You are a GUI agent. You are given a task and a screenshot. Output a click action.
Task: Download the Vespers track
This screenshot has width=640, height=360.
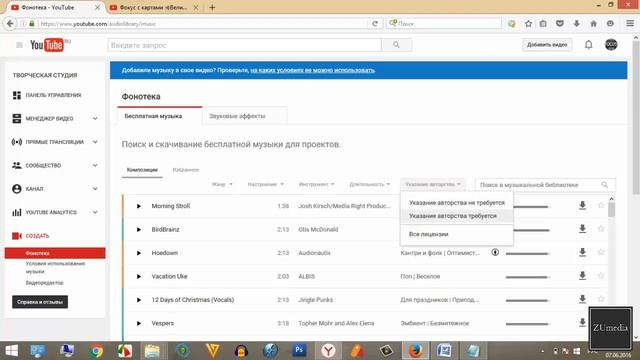pyautogui.click(x=582, y=322)
